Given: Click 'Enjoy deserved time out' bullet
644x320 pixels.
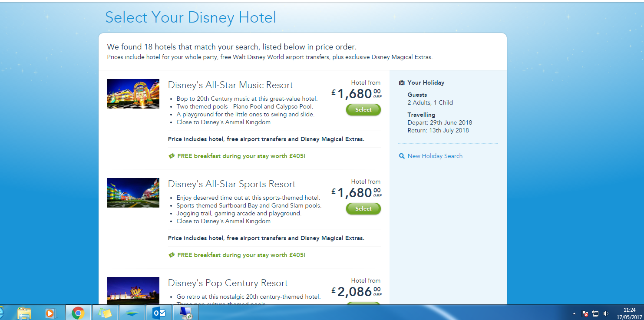Looking at the screenshot, I should [248, 198].
